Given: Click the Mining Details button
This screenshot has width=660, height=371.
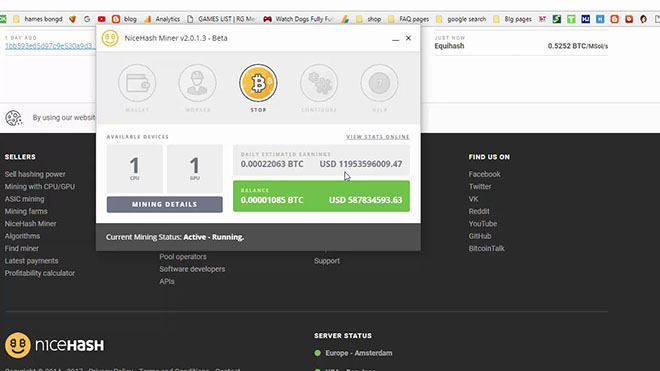Looking at the screenshot, I should (165, 204).
